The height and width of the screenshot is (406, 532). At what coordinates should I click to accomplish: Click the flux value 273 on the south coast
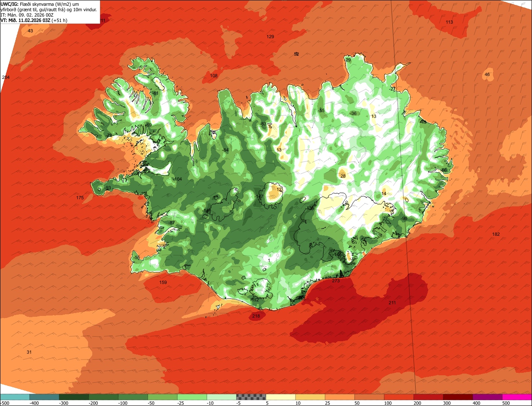[336, 281]
